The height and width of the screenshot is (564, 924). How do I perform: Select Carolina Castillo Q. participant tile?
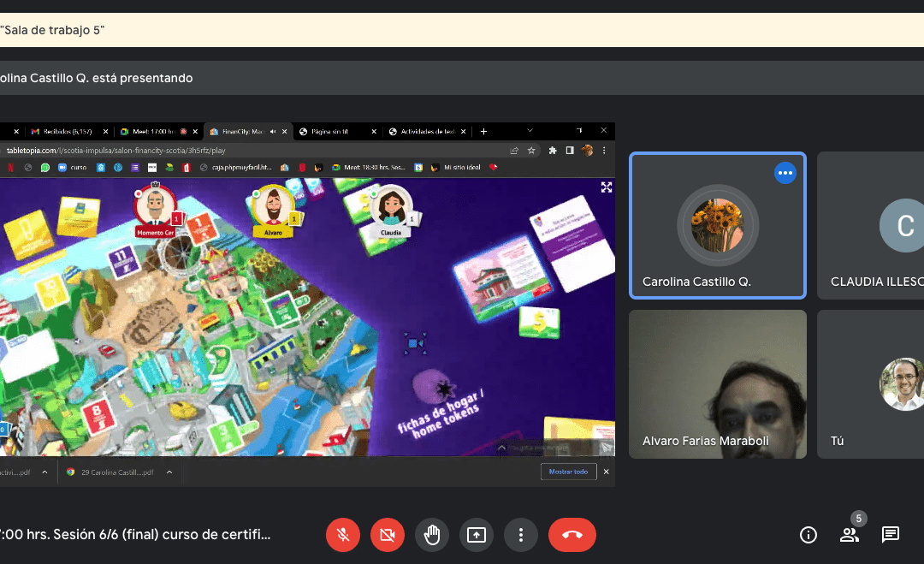[718, 226]
